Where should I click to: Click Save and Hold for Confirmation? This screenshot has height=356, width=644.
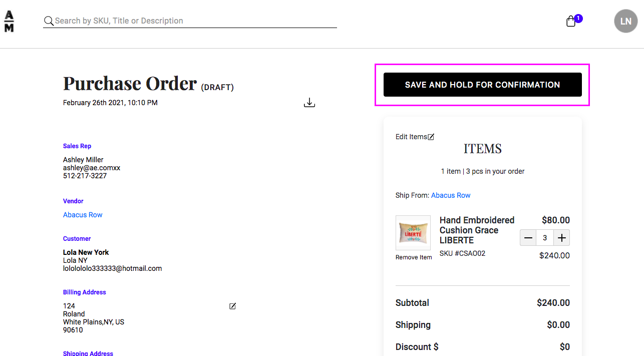coord(482,85)
